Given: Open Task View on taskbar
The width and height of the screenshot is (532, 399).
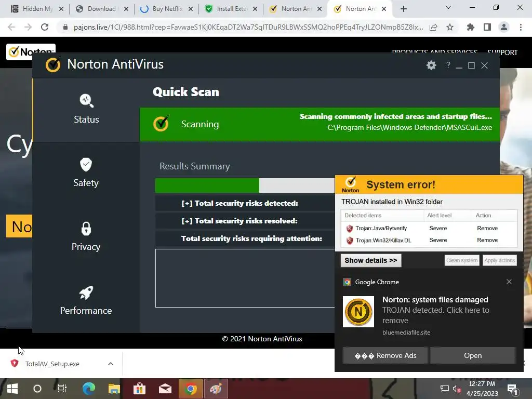Looking at the screenshot, I should click(62, 389).
